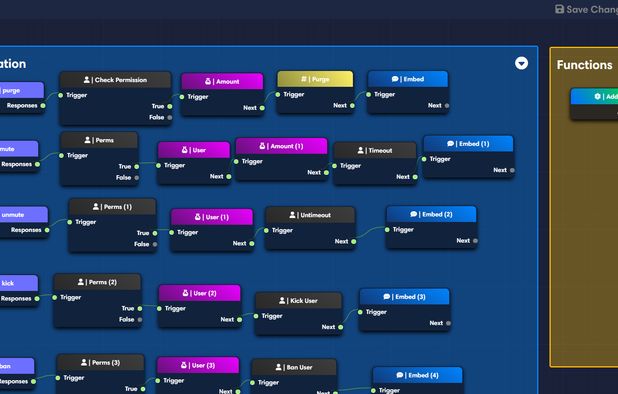Click the False output port of Check Permission
The image size is (618, 394).
click(169, 117)
